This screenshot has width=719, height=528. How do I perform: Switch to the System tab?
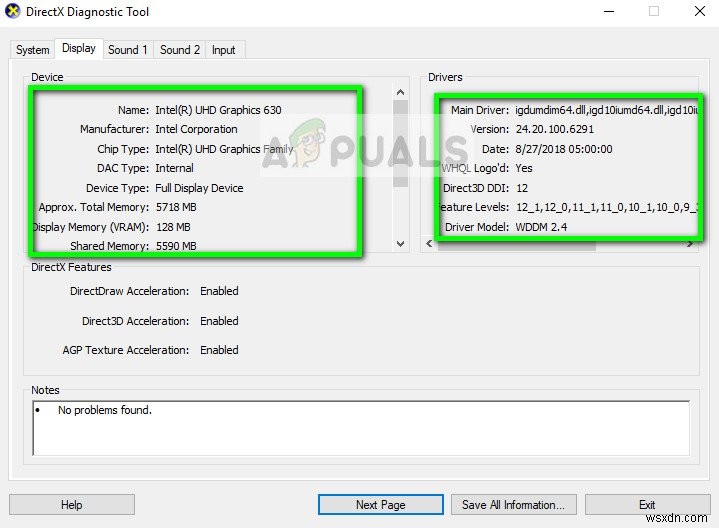click(x=33, y=50)
